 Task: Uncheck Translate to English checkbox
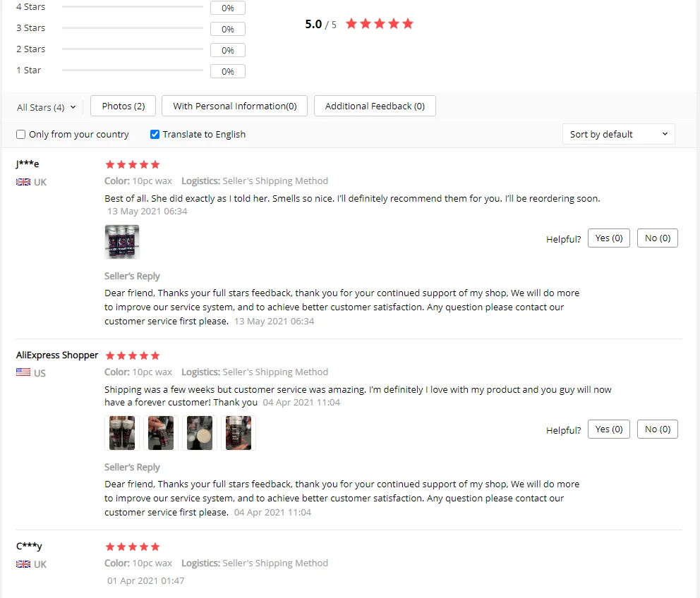[155, 134]
